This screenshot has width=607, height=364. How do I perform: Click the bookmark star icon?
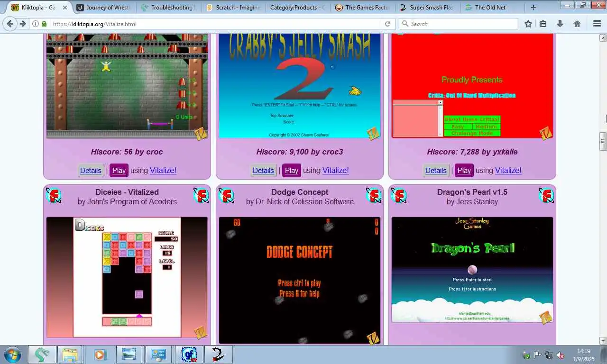528,24
